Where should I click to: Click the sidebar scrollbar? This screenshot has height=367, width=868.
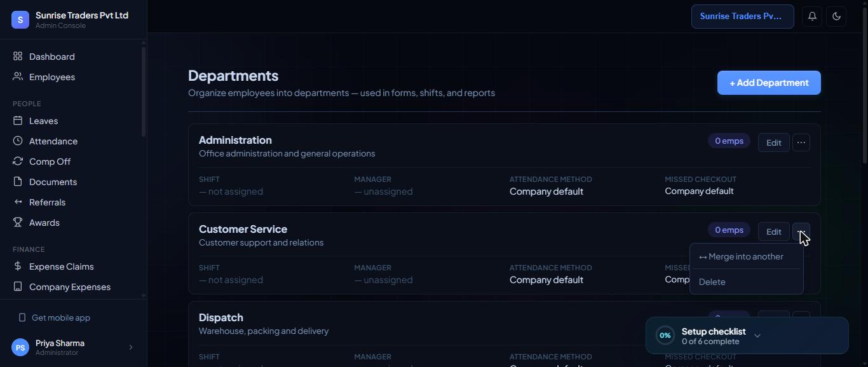coord(143,92)
